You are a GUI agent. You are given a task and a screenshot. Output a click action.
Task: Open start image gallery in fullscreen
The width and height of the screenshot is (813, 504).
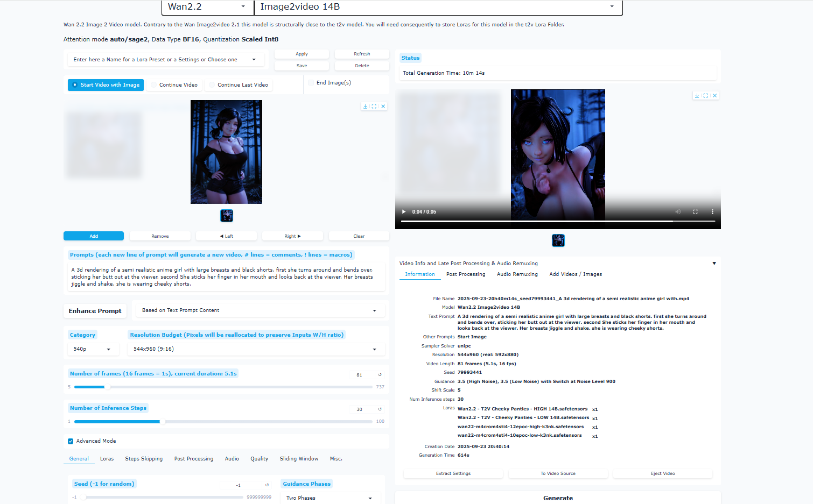pyautogui.click(x=374, y=107)
